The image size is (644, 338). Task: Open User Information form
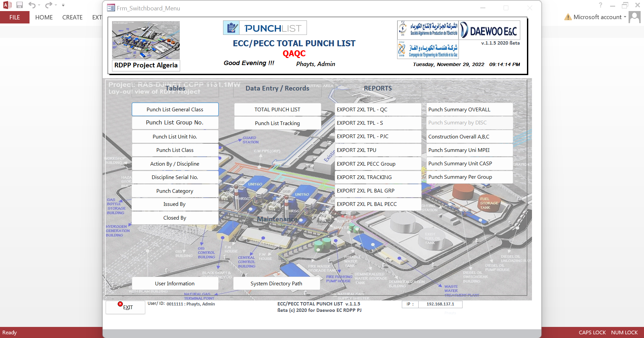(x=175, y=283)
